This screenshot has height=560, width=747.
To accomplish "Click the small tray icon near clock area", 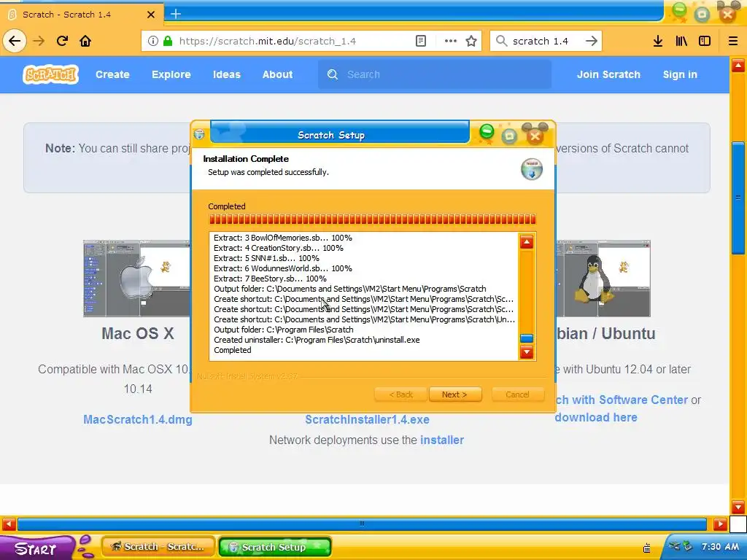I will pyautogui.click(x=647, y=548).
